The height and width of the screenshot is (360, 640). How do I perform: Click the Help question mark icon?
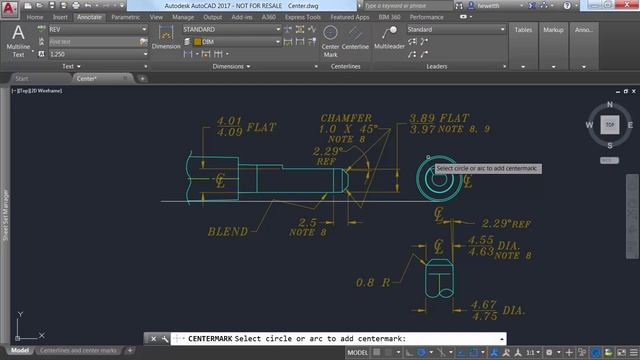click(x=567, y=6)
